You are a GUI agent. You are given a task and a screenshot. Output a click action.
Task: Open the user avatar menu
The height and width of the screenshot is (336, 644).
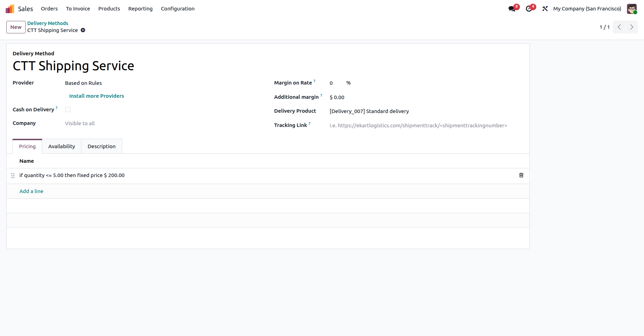pyautogui.click(x=632, y=9)
